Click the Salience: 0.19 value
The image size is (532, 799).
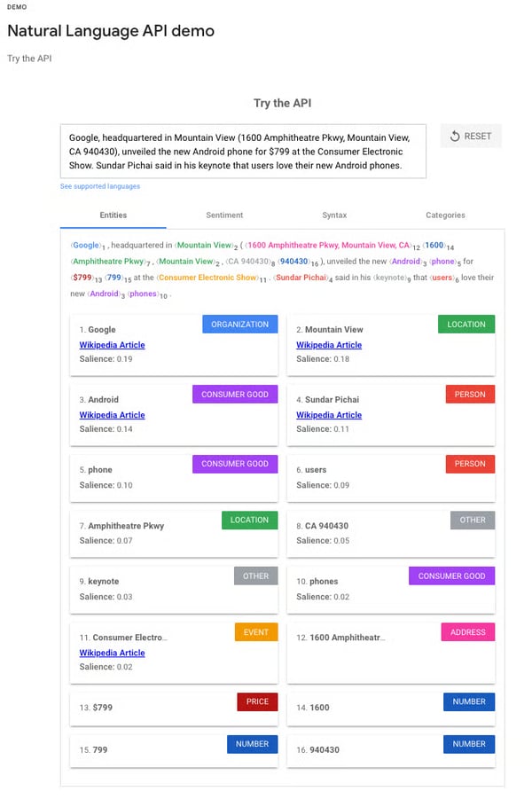coord(106,359)
